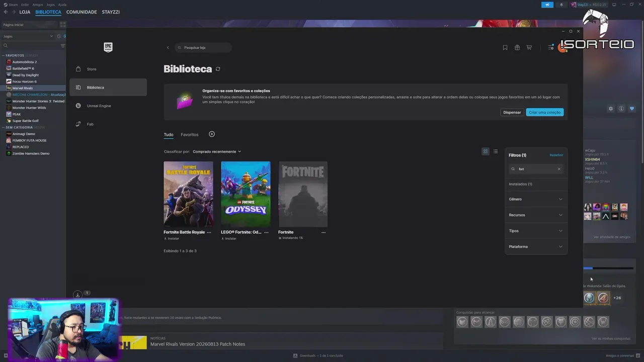The width and height of the screenshot is (644, 362).
Task: Expand the Recursos filter section
Action: coord(536,215)
